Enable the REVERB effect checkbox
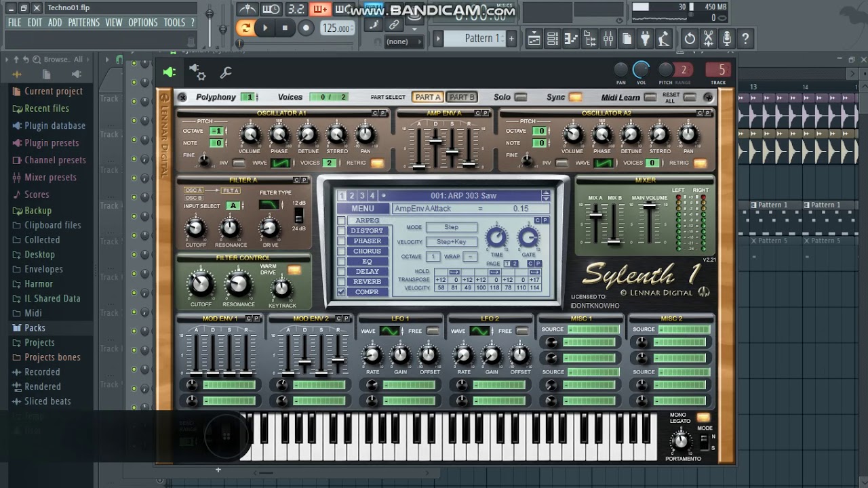868x488 pixels. click(341, 281)
